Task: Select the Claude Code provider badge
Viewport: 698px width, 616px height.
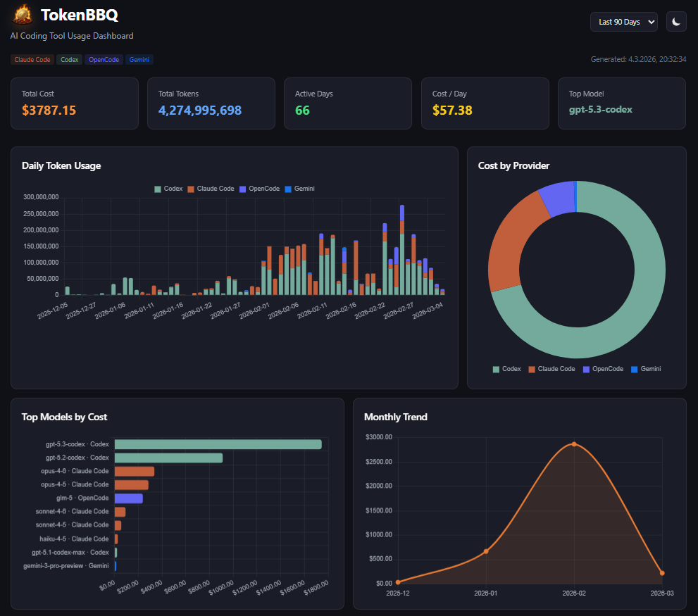Action: (x=32, y=59)
